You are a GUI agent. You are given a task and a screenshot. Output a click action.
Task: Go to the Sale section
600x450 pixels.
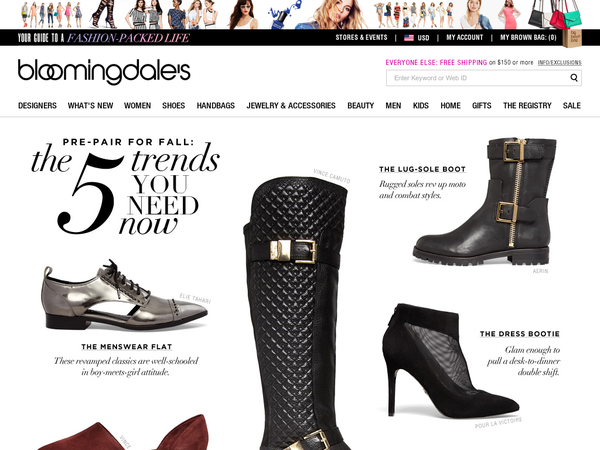tap(572, 106)
